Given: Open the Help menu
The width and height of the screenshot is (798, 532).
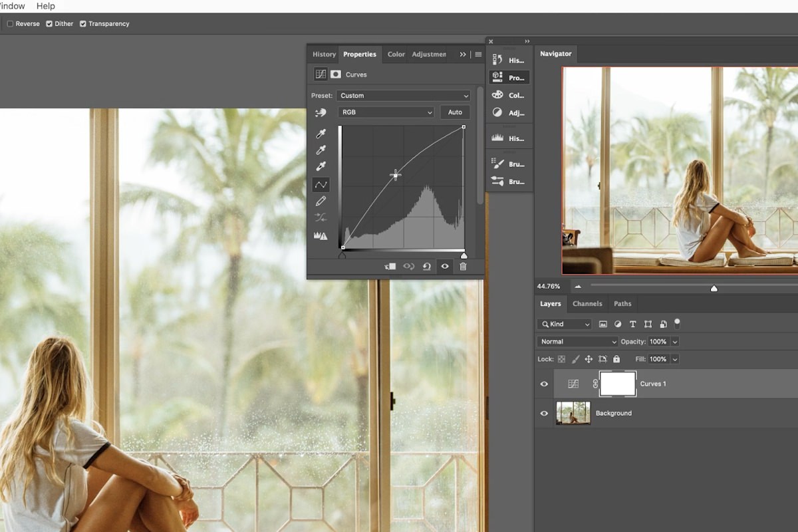Looking at the screenshot, I should (x=46, y=6).
